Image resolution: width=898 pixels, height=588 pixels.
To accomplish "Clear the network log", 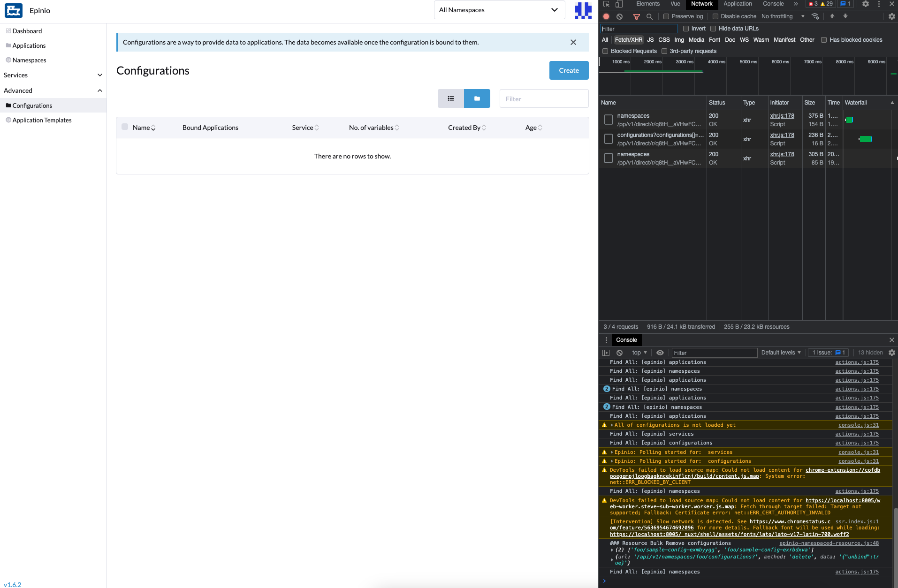I will click(620, 16).
